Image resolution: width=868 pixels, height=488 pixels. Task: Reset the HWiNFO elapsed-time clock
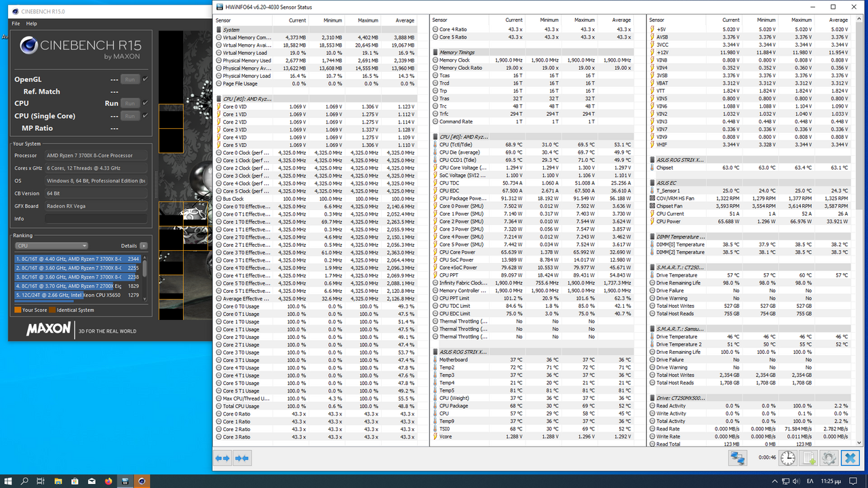coord(788,458)
